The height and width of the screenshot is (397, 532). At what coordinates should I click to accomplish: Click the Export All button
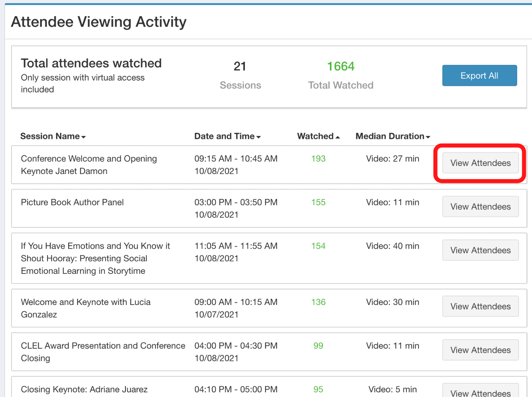[479, 75]
